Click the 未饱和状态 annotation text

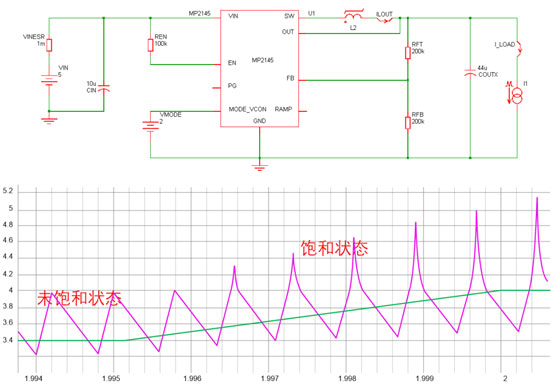coord(79,298)
